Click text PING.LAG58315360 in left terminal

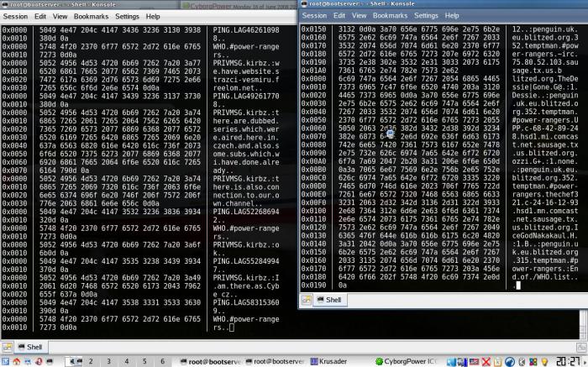pyautogui.click(x=246, y=302)
